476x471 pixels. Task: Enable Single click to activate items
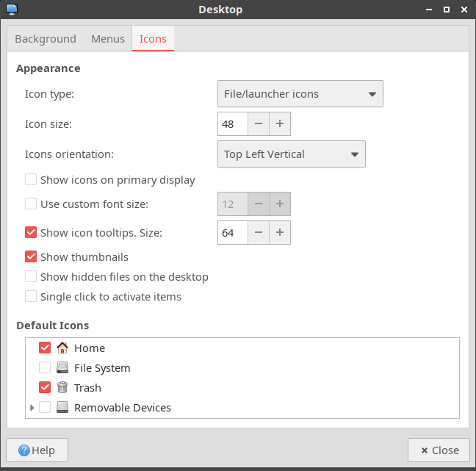coord(31,297)
